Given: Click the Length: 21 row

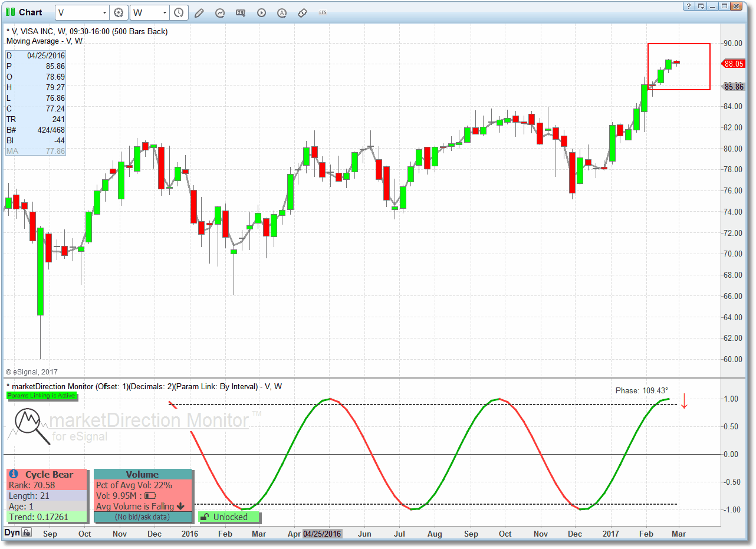Looking at the screenshot, I should tap(47, 496).
